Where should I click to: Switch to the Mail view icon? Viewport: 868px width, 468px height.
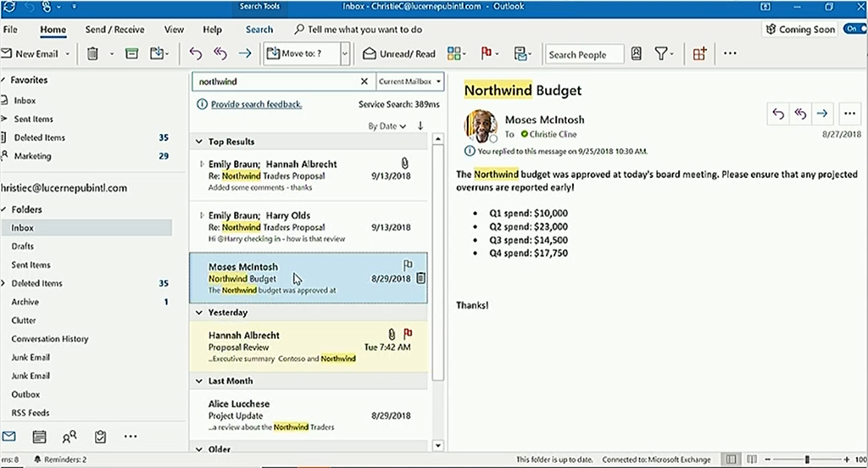(8, 437)
